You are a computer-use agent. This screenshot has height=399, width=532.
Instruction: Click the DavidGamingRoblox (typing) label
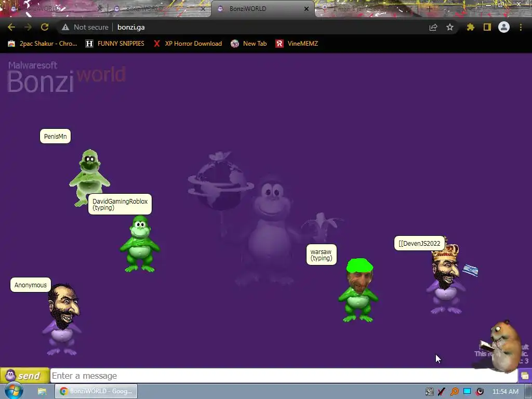(x=120, y=204)
